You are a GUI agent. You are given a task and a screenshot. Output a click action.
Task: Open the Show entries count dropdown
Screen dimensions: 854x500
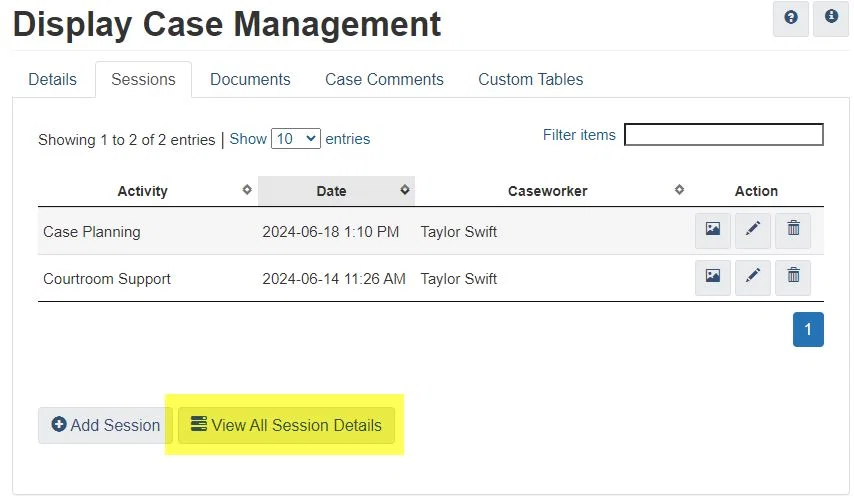coord(296,139)
